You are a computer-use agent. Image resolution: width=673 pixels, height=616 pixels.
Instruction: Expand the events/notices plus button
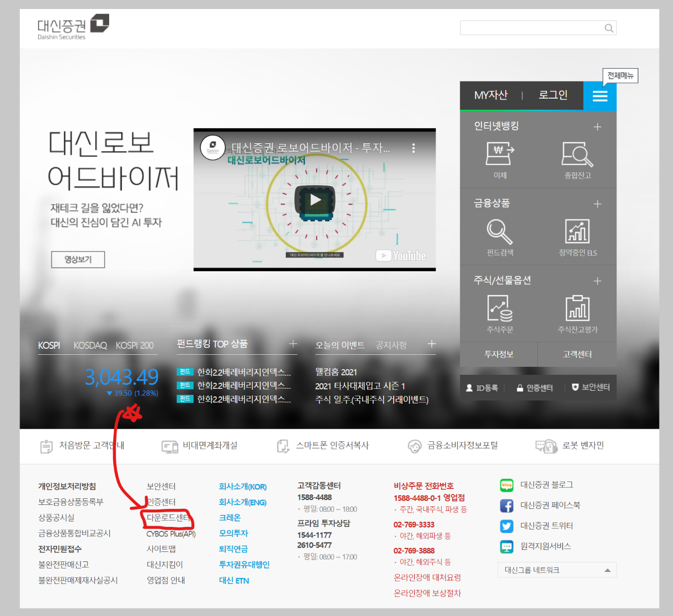click(x=432, y=344)
